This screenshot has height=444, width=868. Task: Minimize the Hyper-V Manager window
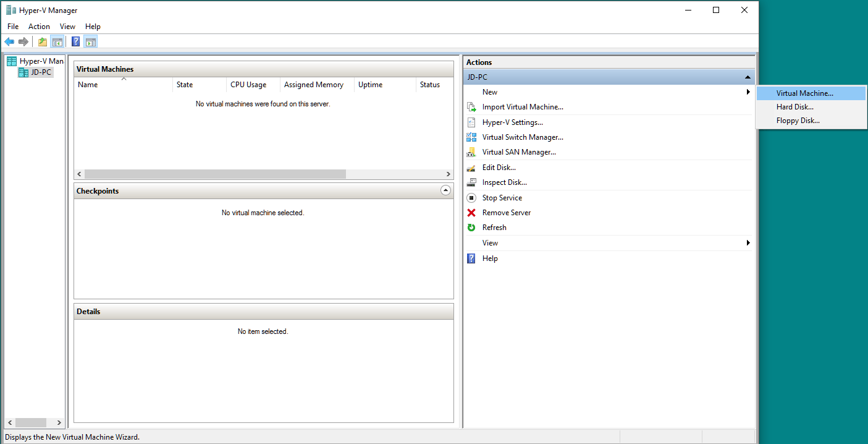point(688,10)
